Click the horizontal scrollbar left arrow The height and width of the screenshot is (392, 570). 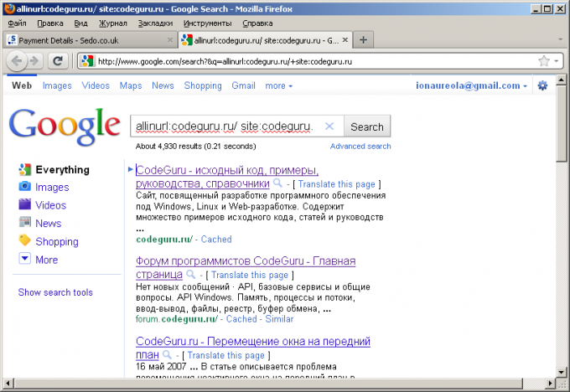click(8, 384)
